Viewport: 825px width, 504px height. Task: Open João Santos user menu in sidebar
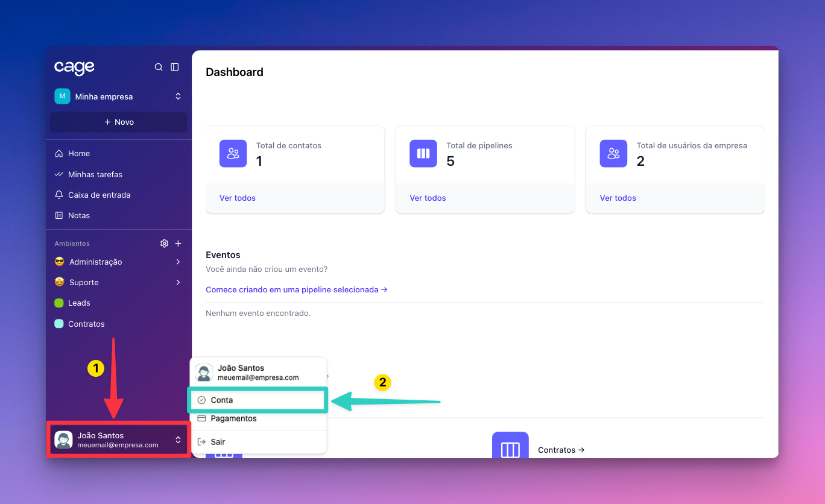pyautogui.click(x=118, y=440)
